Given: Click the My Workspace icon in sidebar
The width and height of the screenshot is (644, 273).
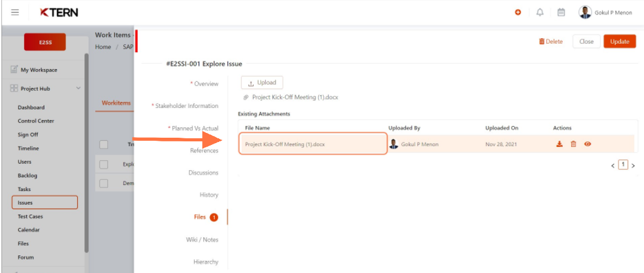Looking at the screenshot, I should coord(14,69).
